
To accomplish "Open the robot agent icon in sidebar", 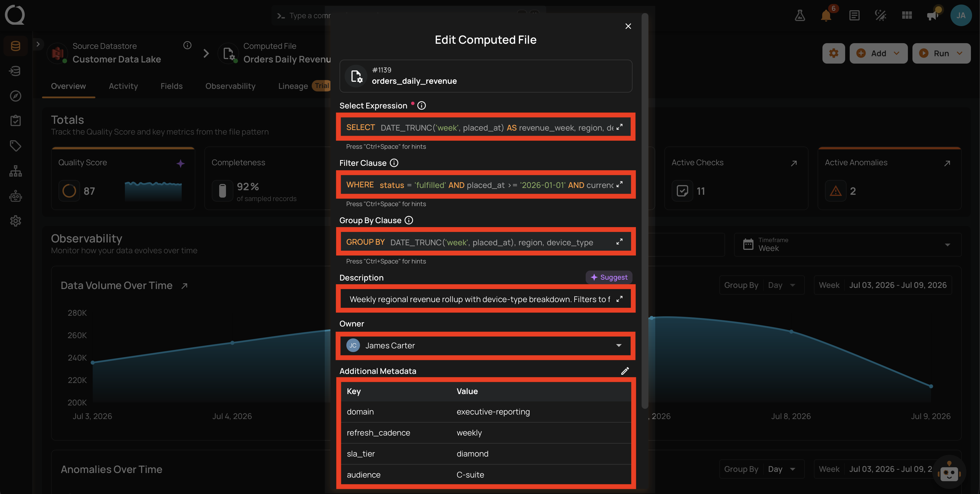I will [x=16, y=196].
